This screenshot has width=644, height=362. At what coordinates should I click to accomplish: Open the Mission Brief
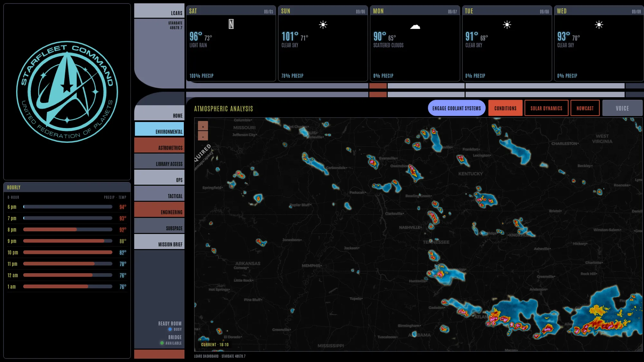coord(159,241)
